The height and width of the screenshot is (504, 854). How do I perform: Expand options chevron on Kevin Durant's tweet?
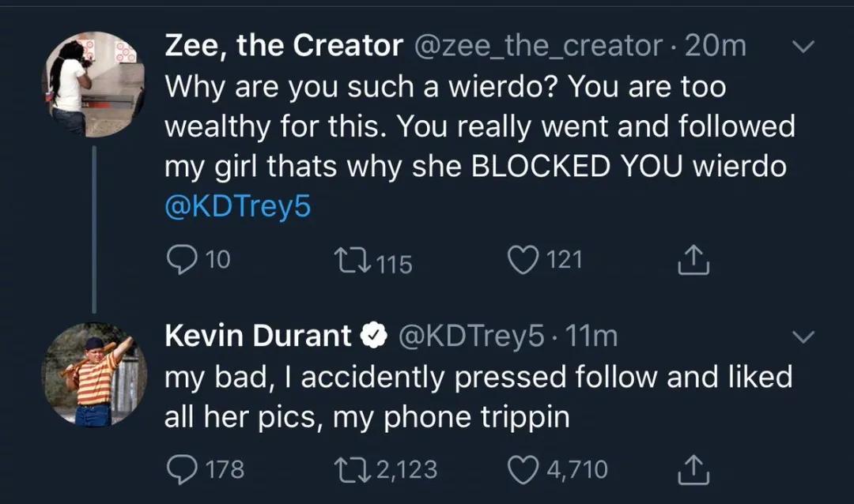(x=803, y=337)
